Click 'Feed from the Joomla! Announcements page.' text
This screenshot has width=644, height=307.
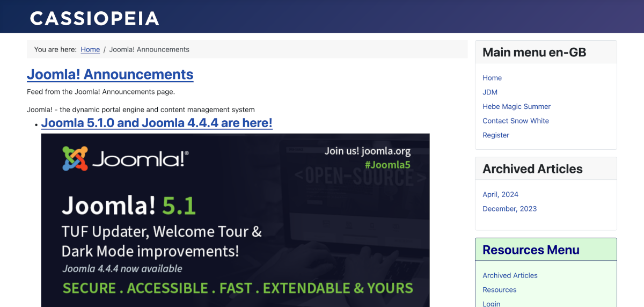pyautogui.click(x=101, y=92)
